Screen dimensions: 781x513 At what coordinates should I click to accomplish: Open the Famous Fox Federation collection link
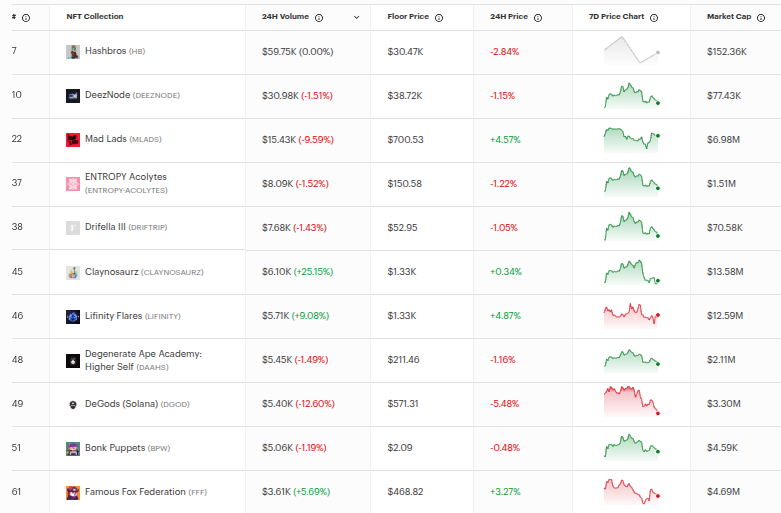(146, 492)
